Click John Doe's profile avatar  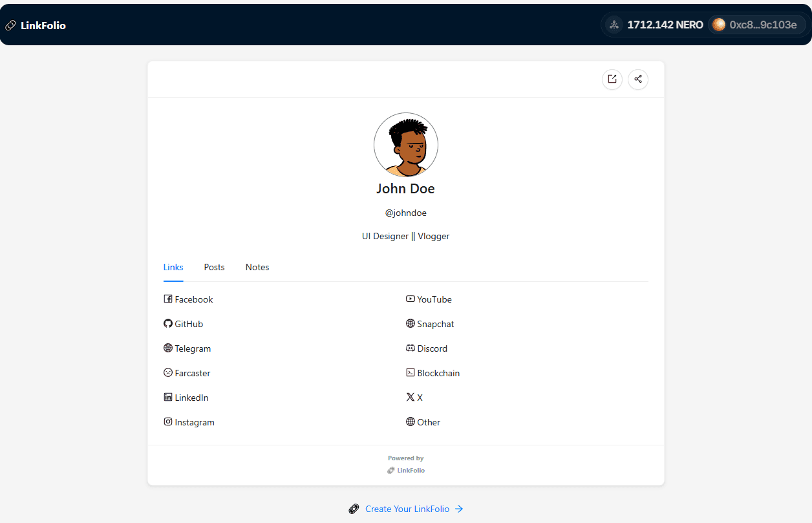pyautogui.click(x=406, y=145)
